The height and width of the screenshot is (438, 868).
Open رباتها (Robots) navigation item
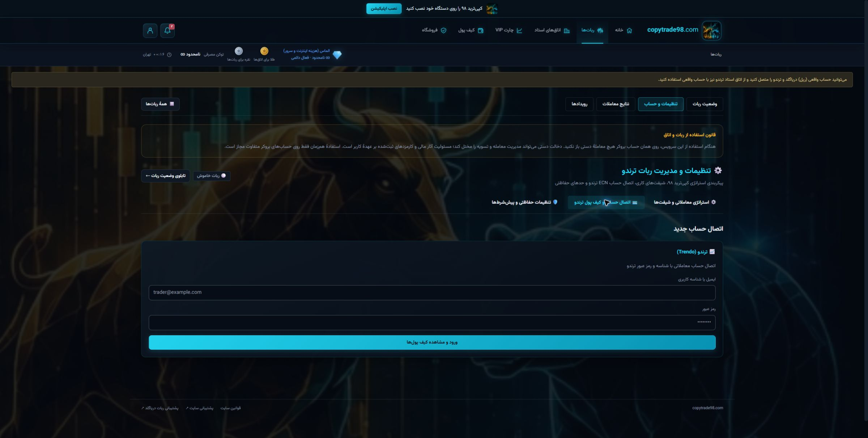tap(592, 30)
